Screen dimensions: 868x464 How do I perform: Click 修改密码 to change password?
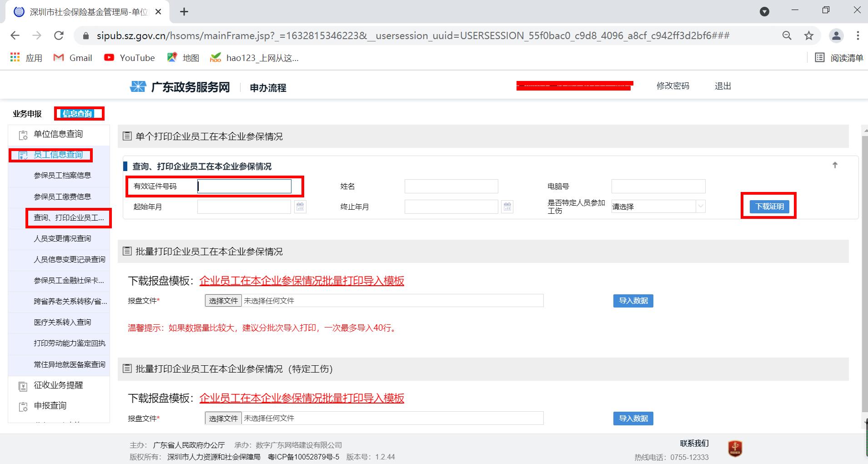(673, 86)
